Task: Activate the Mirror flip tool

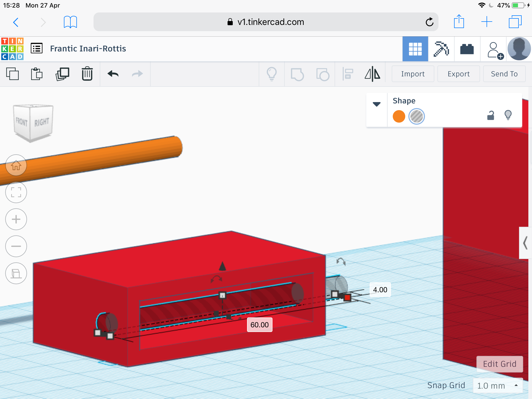Action: [x=373, y=74]
